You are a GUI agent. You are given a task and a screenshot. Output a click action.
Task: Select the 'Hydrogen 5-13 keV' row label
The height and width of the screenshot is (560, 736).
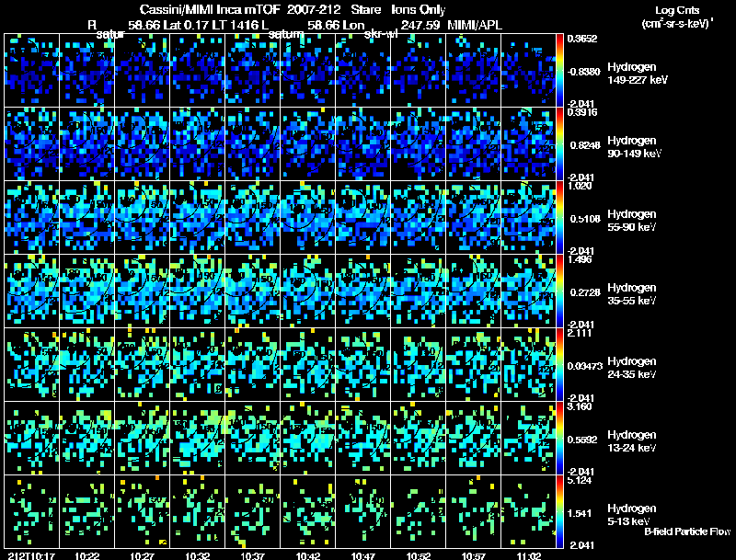pos(632,515)
